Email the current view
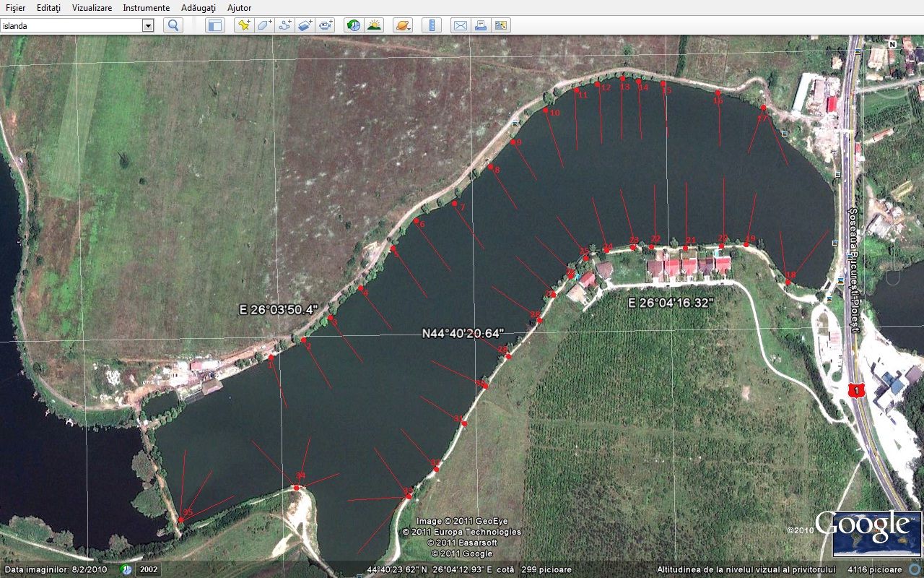 [460, 25]
